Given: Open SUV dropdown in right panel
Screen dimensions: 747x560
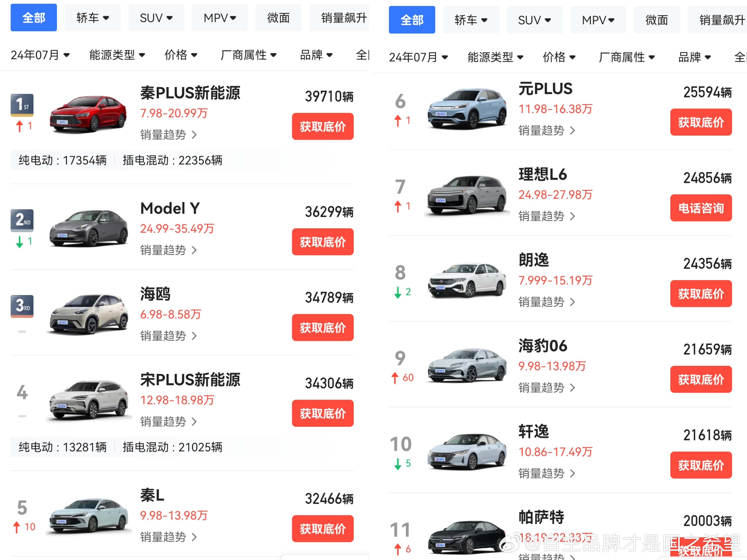Looking at the screenshot, I should coord(535,20).
